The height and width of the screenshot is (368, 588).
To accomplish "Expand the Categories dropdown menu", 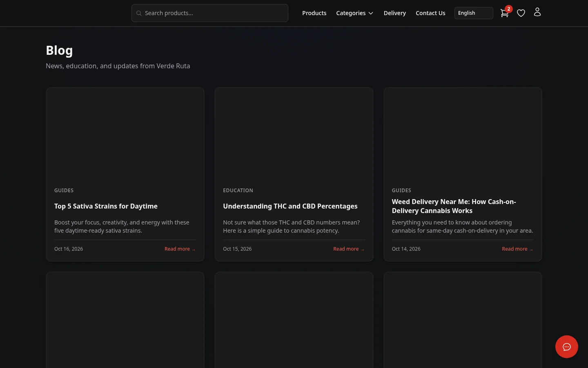I will (354, 13).
